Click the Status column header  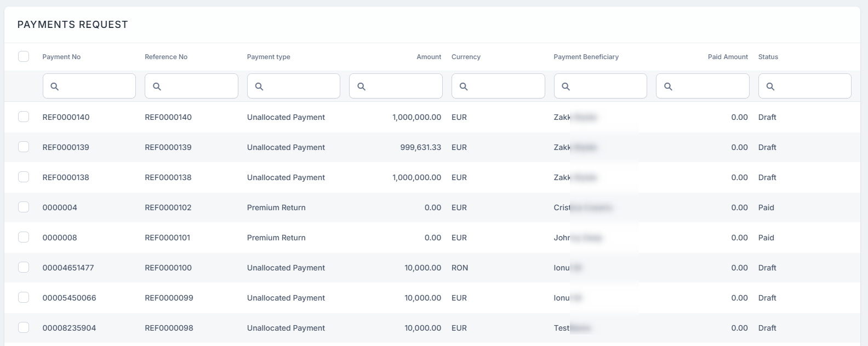tap(768, 57)
